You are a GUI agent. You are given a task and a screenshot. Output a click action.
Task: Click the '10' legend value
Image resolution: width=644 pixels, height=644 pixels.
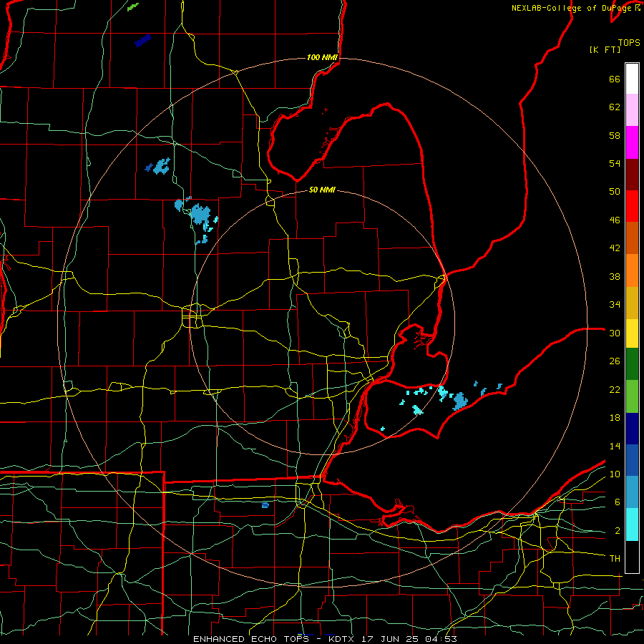pos(615,474)
